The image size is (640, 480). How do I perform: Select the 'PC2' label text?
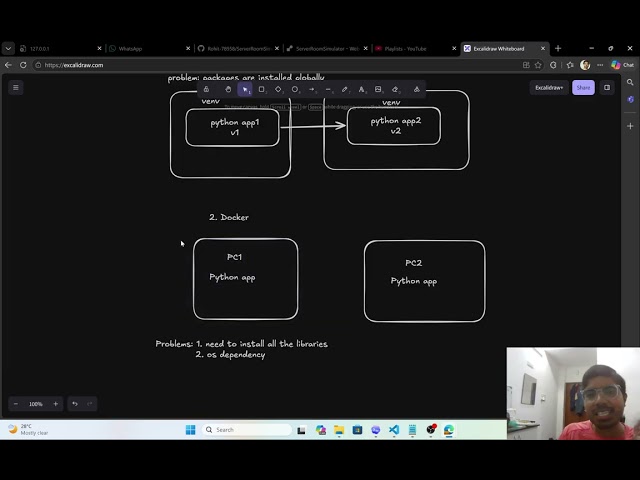click(x=413, y=263)
